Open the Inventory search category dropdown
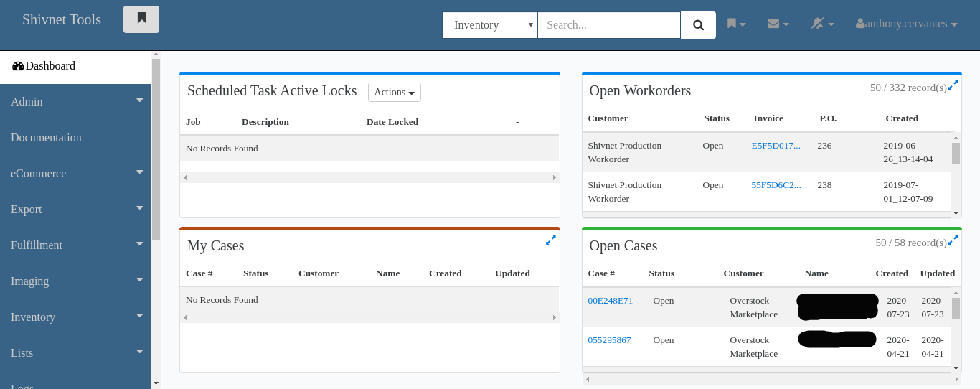This screenshot has height=389, width=980. [490, 25]
